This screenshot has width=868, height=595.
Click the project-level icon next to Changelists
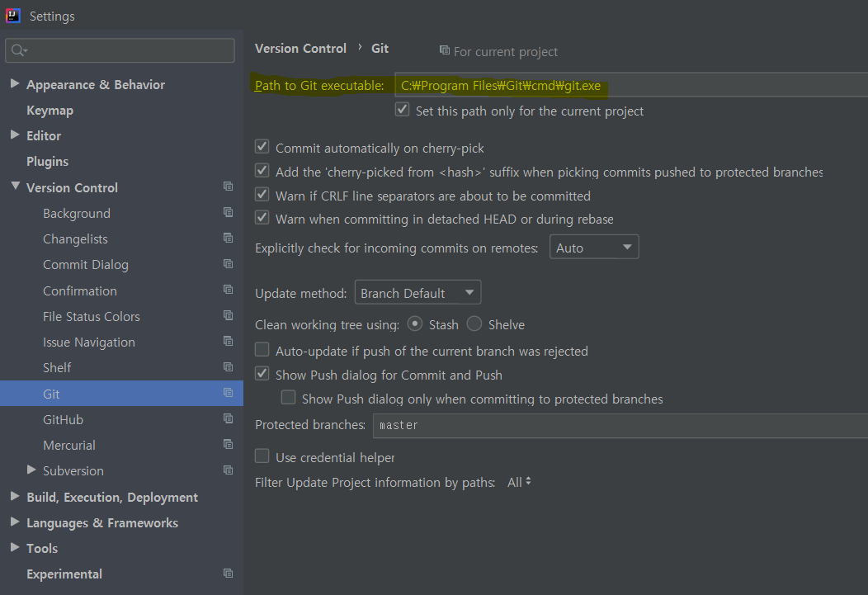(228, 238)
